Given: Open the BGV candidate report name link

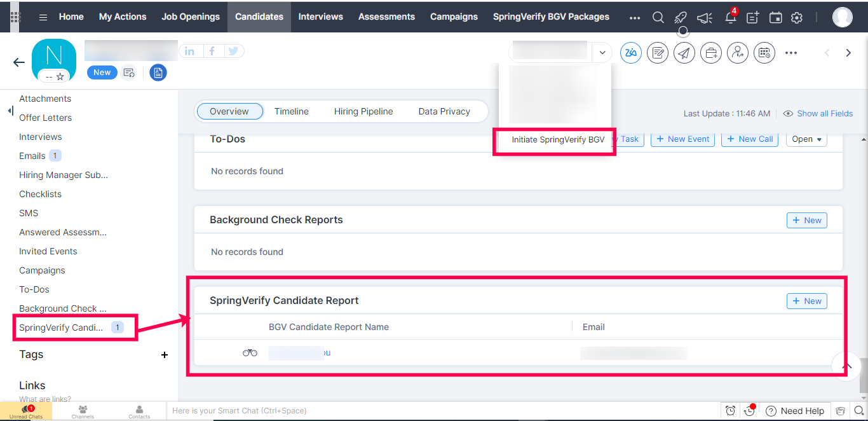Looking at the screenshot, I should pyautogui.click(x=299, y=352).
